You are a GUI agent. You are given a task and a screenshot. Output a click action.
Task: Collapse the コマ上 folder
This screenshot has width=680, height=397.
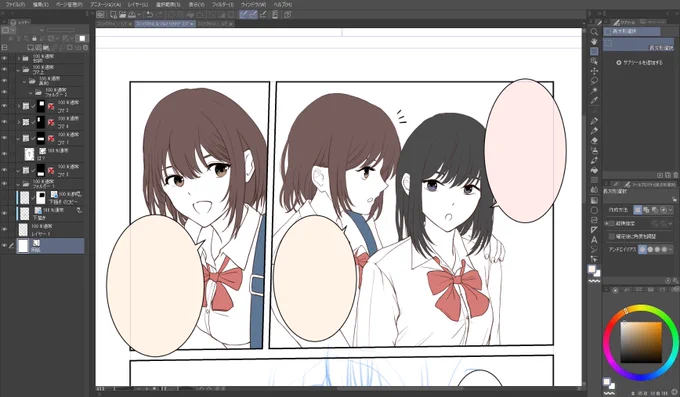19,69
